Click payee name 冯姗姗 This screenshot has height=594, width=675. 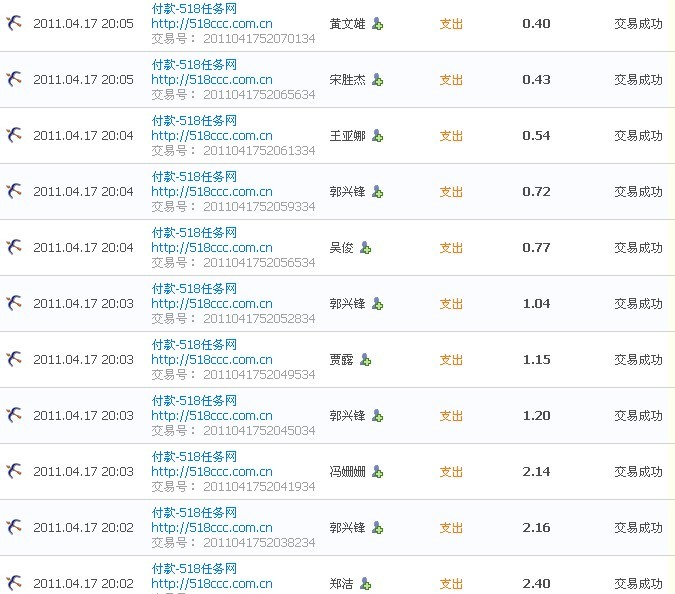(347, 472)
